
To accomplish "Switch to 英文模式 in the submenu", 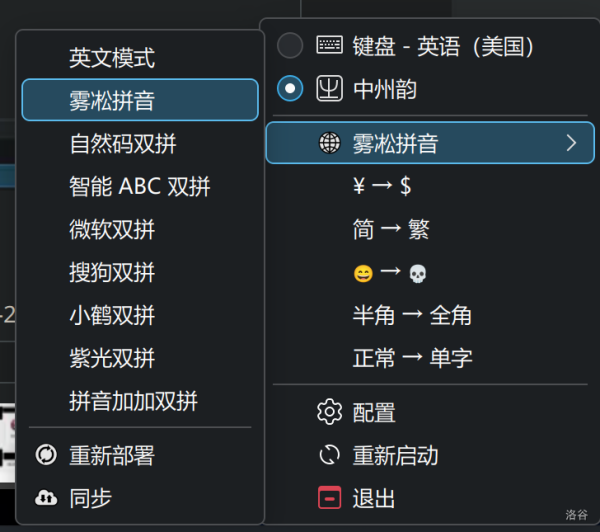I will (x=112, y=57).
